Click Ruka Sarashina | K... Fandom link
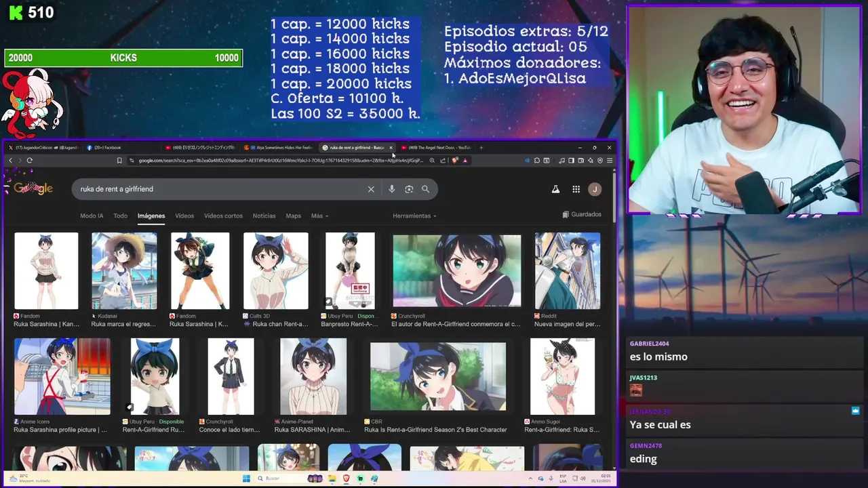This screenshot has height=488, width=868. pyautogui.click(x=199, y=324)
